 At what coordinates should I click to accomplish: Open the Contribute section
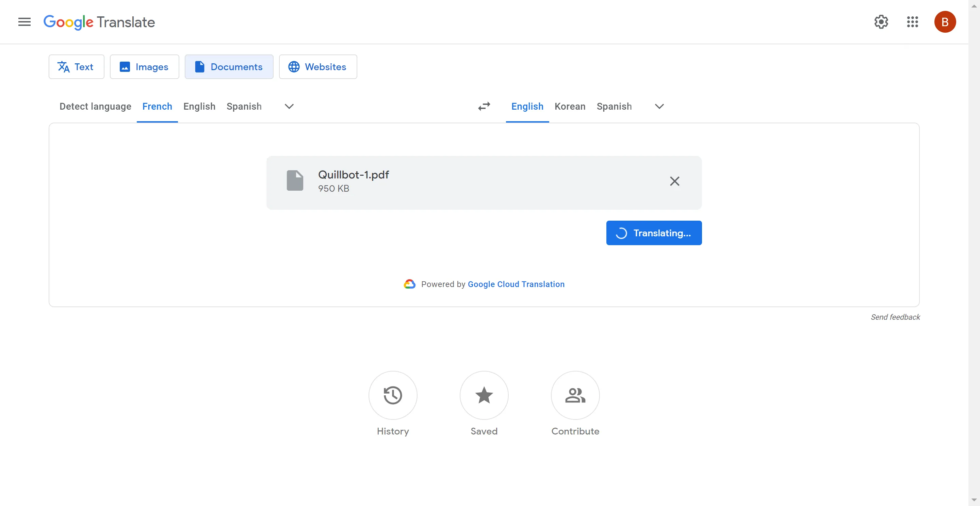[575, 395]
